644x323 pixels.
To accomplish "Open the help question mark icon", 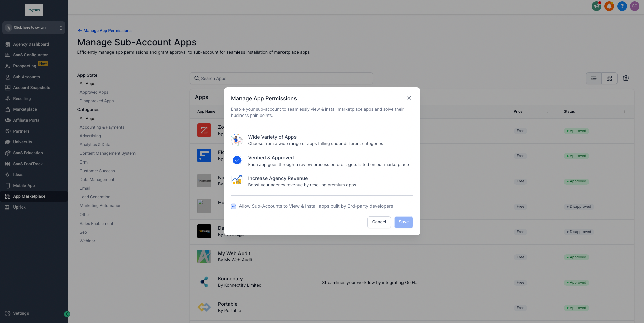I will (622, 6).
